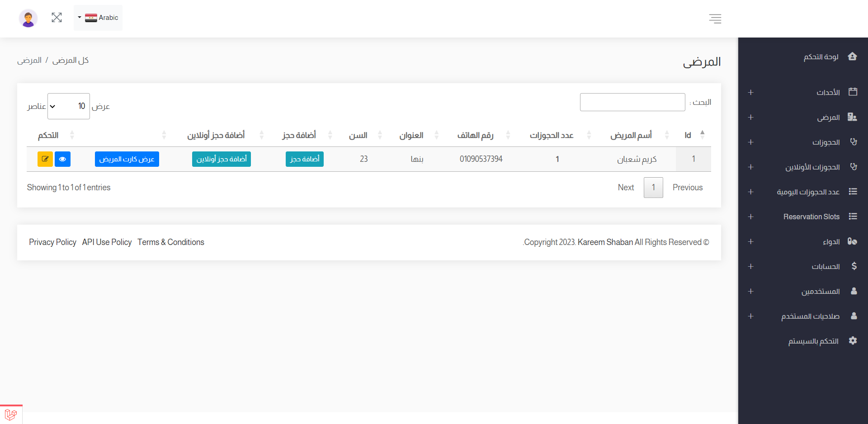868x424 pixels.
Task: Open the entries-per-page dropdown showing 10
Action: pyautogui.click(x=68, y=106)
